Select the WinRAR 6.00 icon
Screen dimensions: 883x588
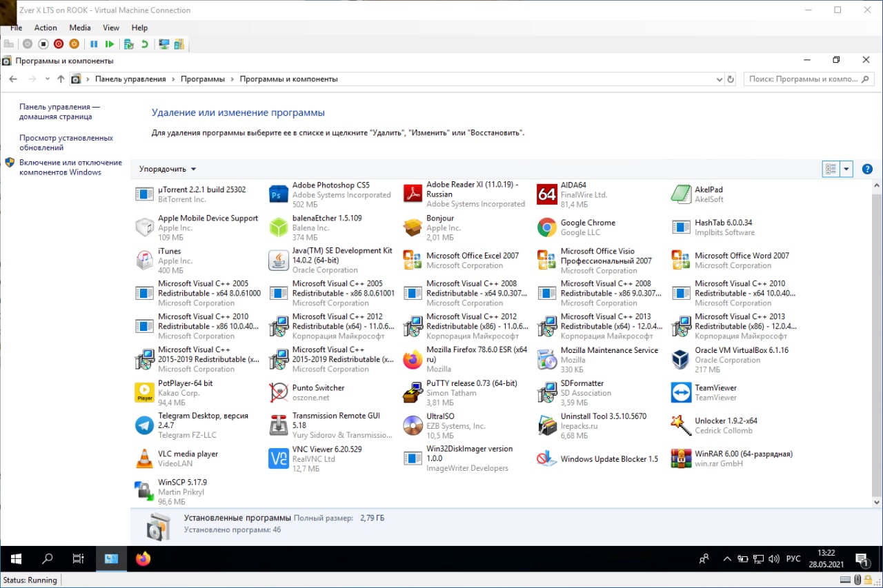point(681,458)
